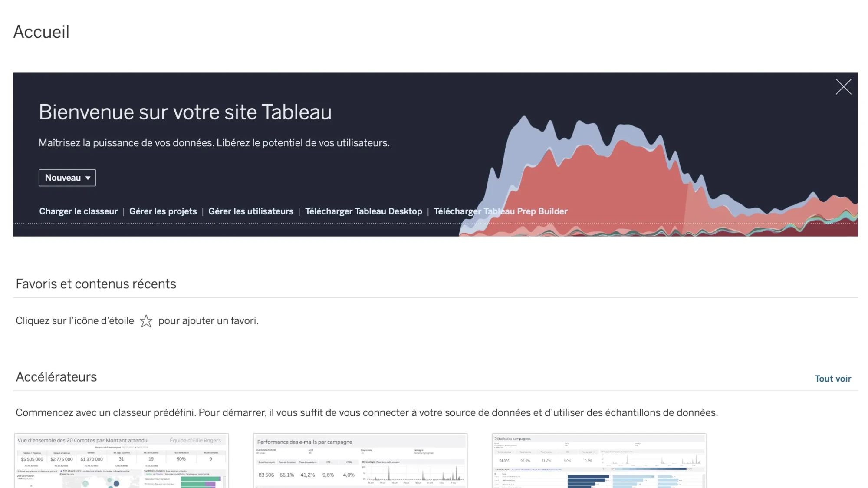
Task: Click the star icon to add a favorite
Action: (x=146, y=320)
